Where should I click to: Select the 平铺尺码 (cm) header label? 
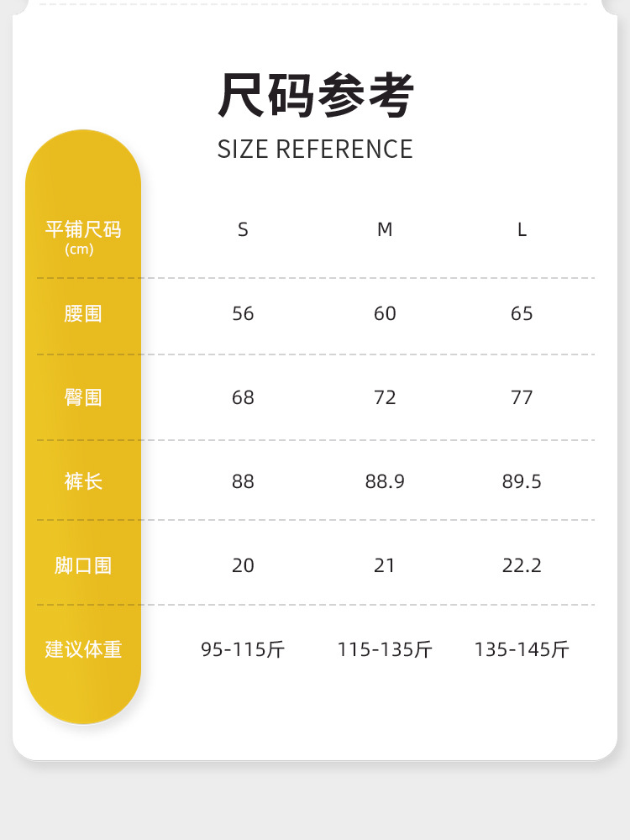click(82, 236)
